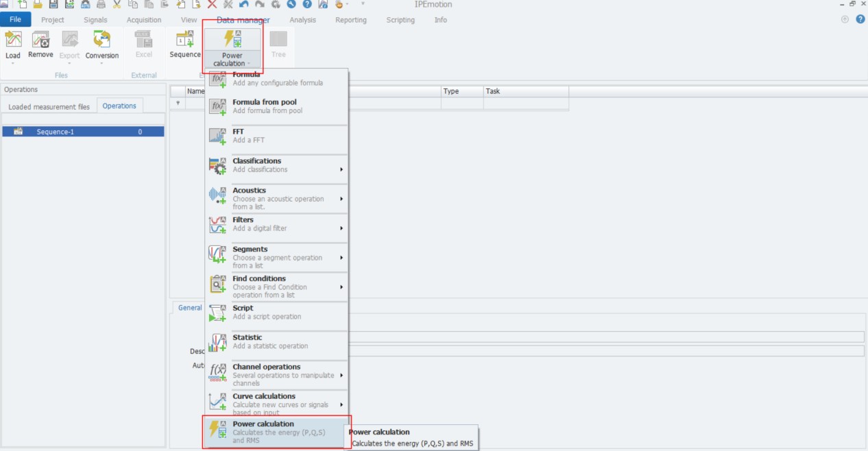
Task: Click the Task column header
Action: click(x=493, y=91)
